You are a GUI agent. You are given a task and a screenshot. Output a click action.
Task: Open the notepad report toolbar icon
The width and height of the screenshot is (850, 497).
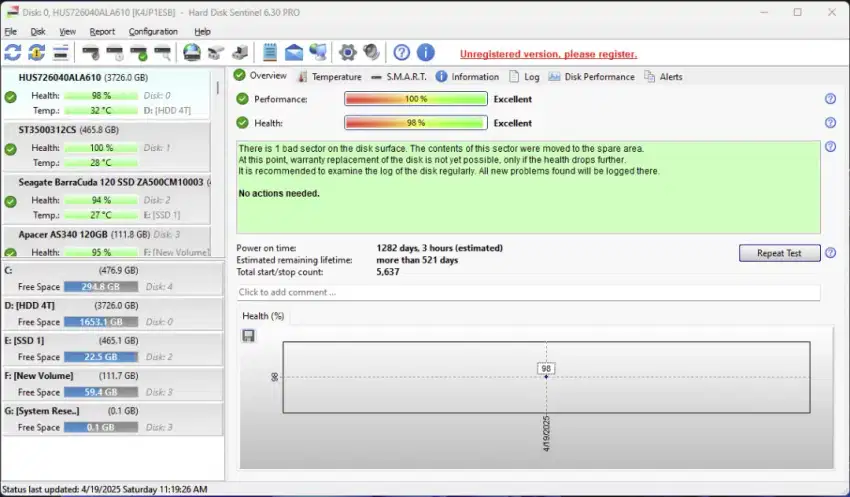pyautogui.click(x=269, y=53)
